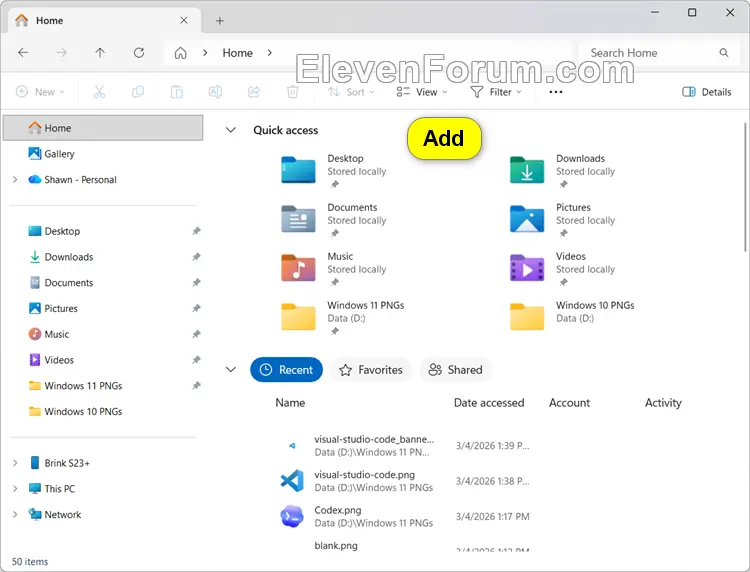The height and width of the screenshot is (572, 750).
Task: Sort by the Name column header
Action: 290,403
